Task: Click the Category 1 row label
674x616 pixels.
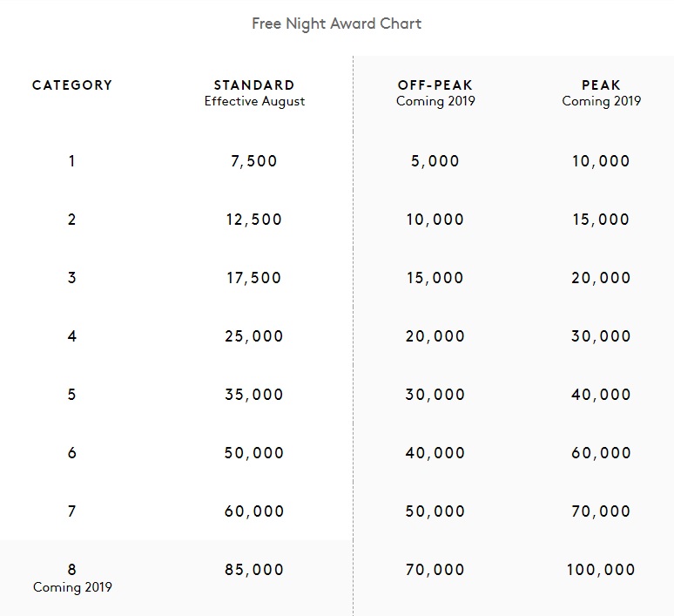Action: coord(71,161)
